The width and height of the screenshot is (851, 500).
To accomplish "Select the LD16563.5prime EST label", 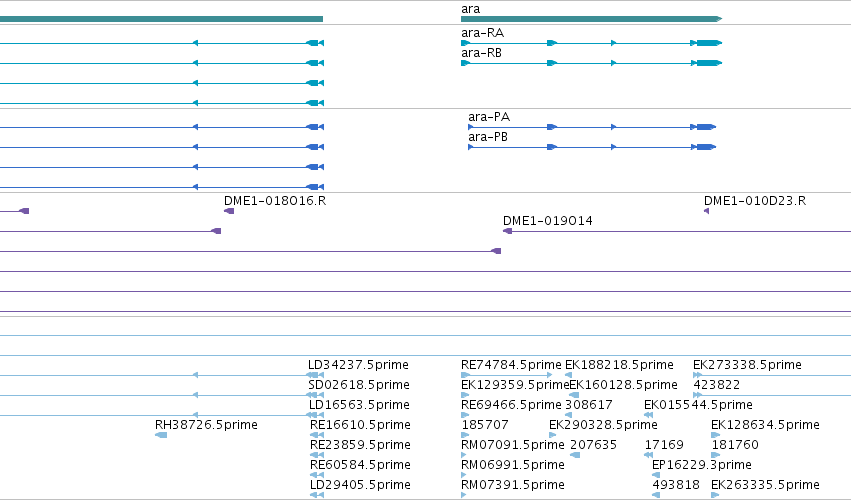I will point(359,405).
